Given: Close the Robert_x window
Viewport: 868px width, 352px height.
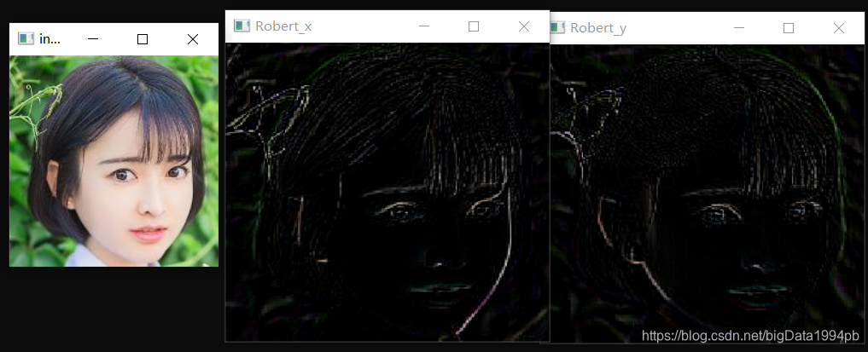Looking at the screenshot, I should coord(524,26).
